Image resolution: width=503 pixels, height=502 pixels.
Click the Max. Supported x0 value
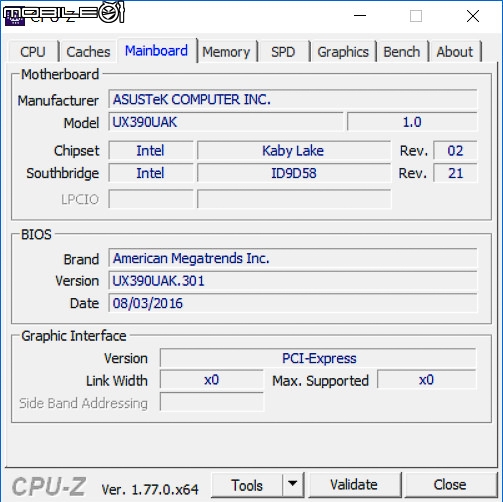pos(427,380)
